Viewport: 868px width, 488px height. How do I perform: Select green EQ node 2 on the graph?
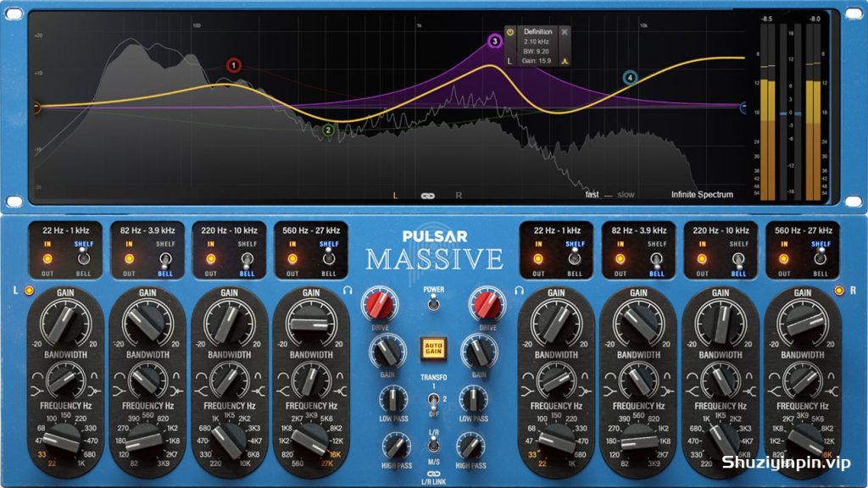(x=328, y=130)
